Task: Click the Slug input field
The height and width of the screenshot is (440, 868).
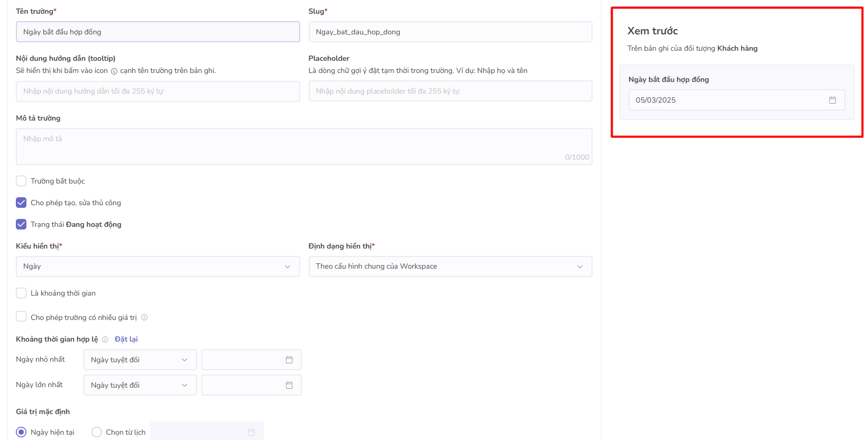Action: click(450, 32)
